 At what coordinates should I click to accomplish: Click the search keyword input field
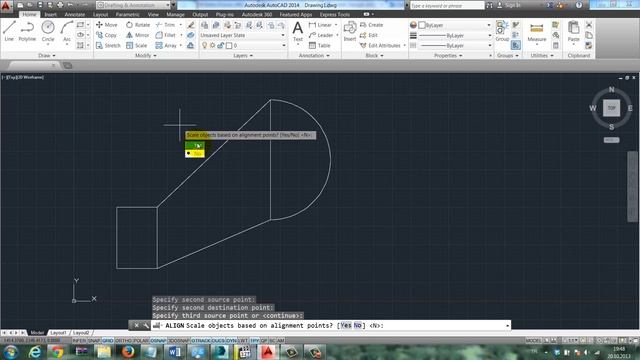coord(447,5)
